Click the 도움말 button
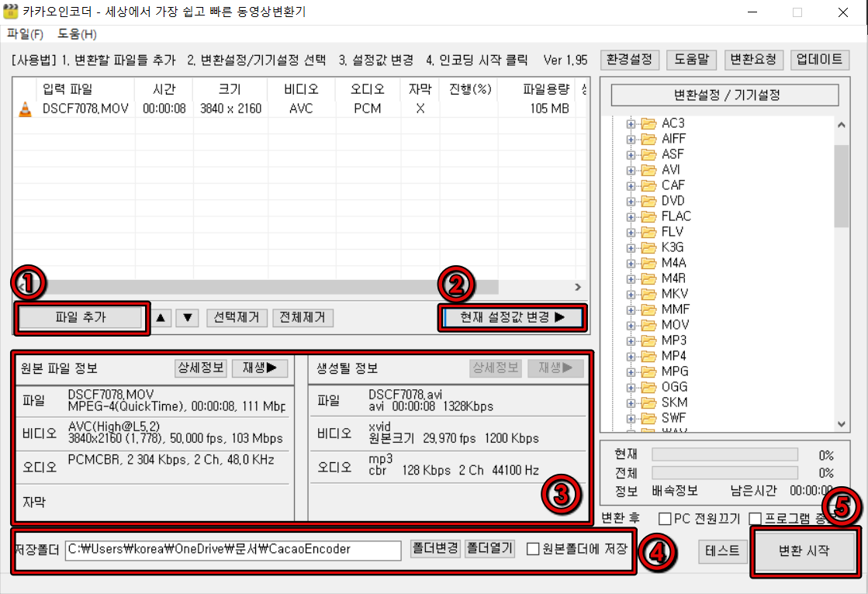This screenshot has height=594, width=868. click(691, 59)
